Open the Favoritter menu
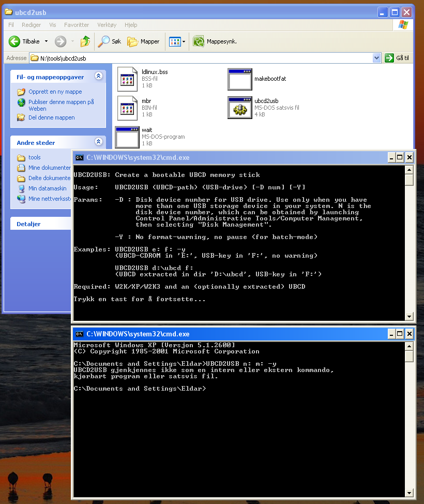The height and width of the screenshot is (504, 424). [77, 25]
